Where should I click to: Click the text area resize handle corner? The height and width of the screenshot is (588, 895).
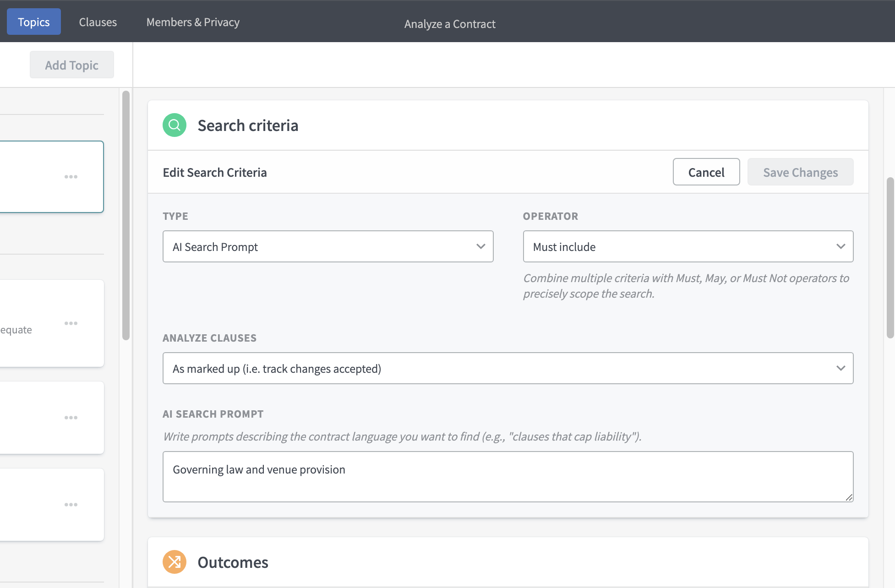pyautogui.click(x=849, y=497)
